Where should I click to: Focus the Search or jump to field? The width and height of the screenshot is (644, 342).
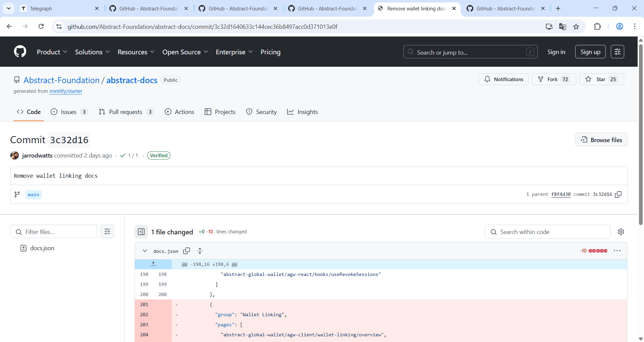(x=470, y=52)
